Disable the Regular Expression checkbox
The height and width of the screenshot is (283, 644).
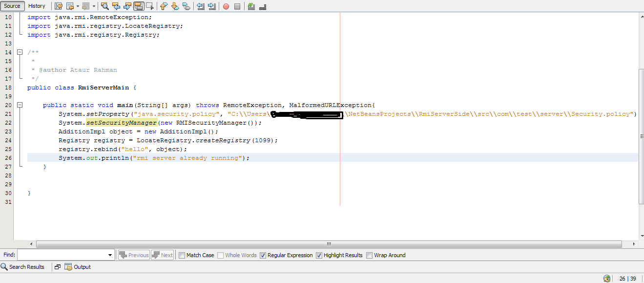point(263,255)
